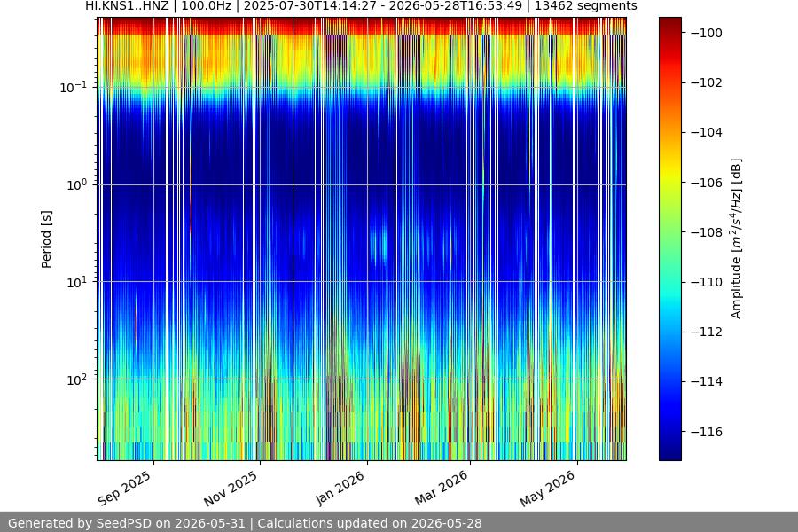The width and height of the screenshot is (798, 532).
Task: Click the color scale bar
Action: 669,239
